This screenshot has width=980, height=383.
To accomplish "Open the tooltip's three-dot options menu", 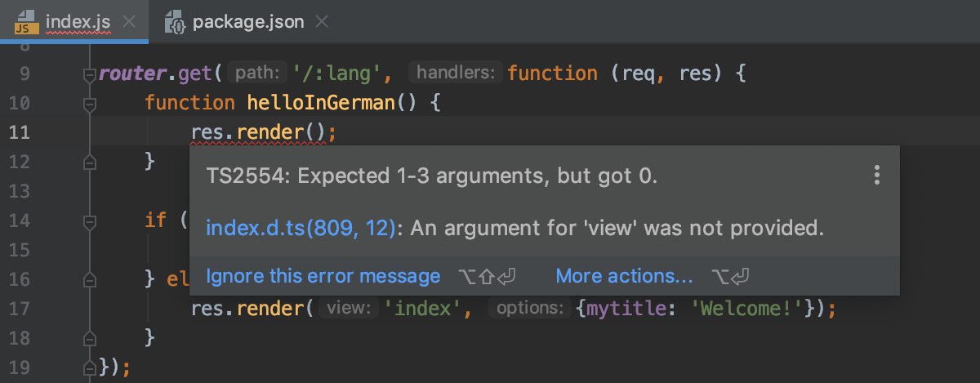I will 876,175.
